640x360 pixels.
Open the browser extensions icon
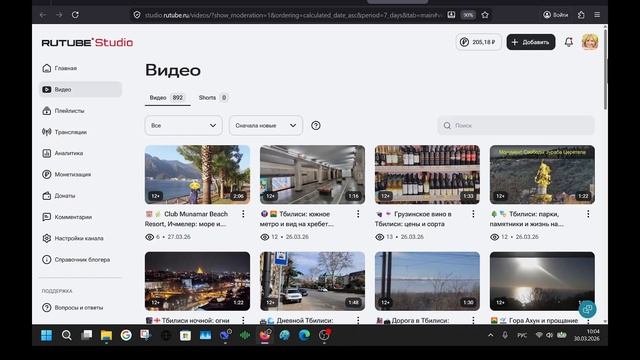point(581,15)
